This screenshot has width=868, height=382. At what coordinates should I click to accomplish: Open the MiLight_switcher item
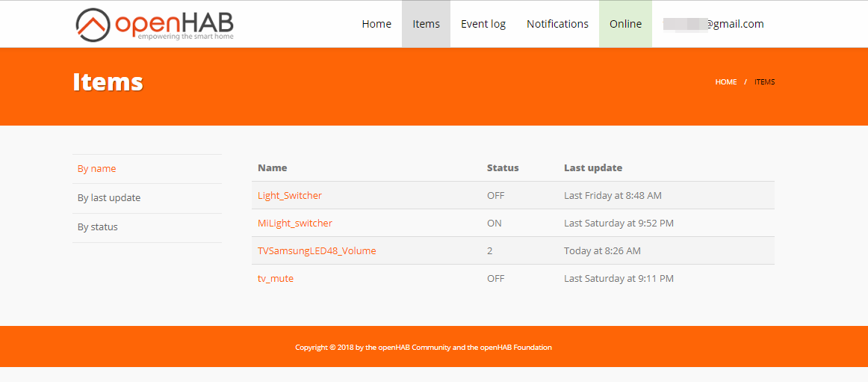click(x=295, y=223)
